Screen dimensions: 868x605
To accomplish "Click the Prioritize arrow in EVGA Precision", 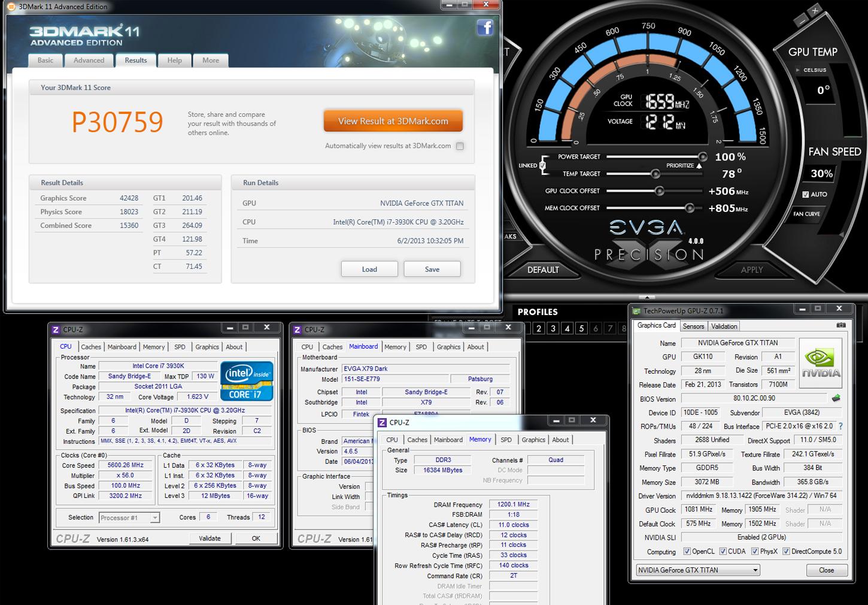I will pos(699,166).
